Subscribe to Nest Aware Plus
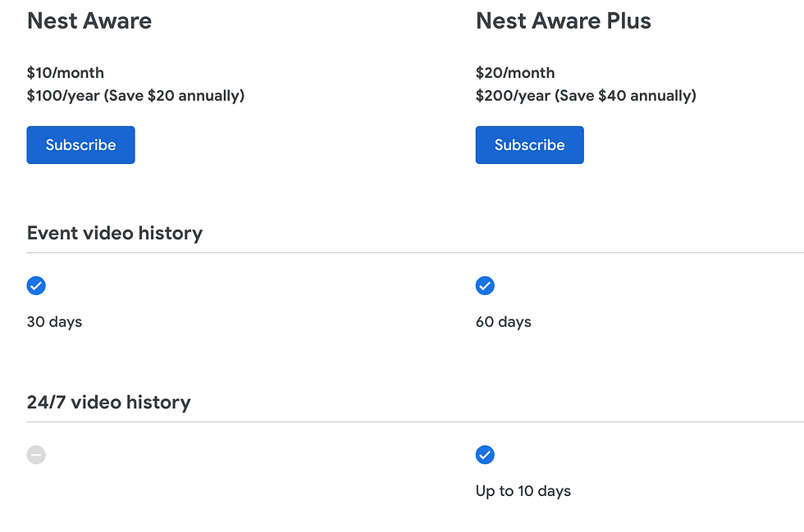The width and height of the screenshot is (804, 532). [x=529, y=144]
